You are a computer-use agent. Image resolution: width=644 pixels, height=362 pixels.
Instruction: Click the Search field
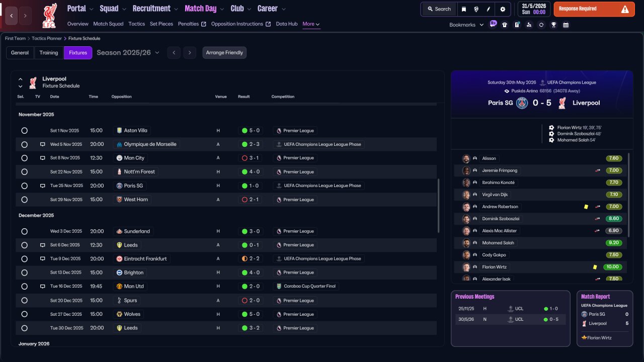[x=439, y=9]
